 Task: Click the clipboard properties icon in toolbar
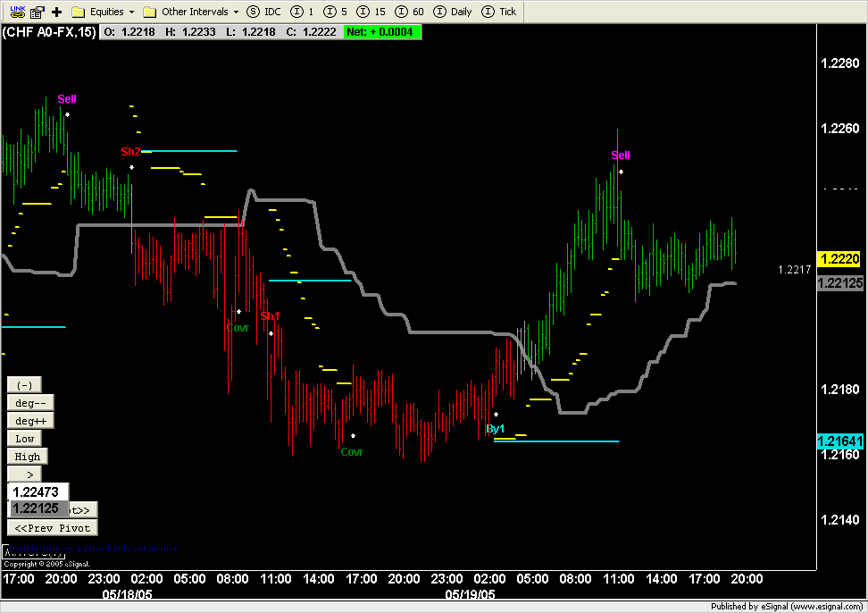tap(38, 12)
